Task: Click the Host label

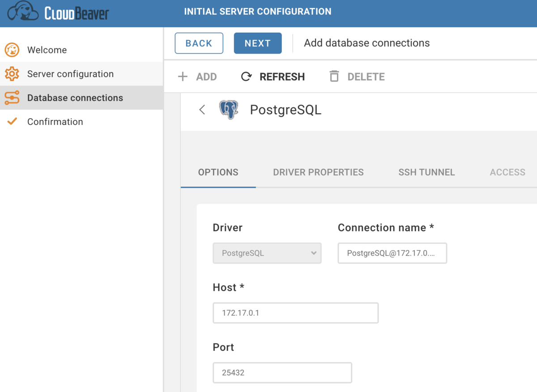Action: pyautogui.click(x=228, y=287)
